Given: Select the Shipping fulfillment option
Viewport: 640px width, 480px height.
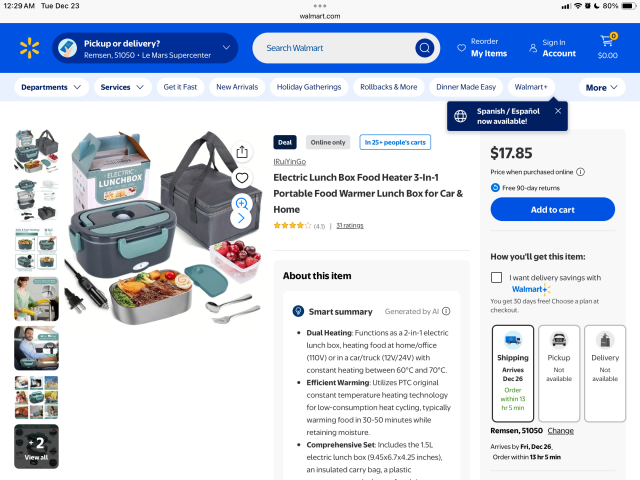Looking at the screenshot, I should (513, 373).
